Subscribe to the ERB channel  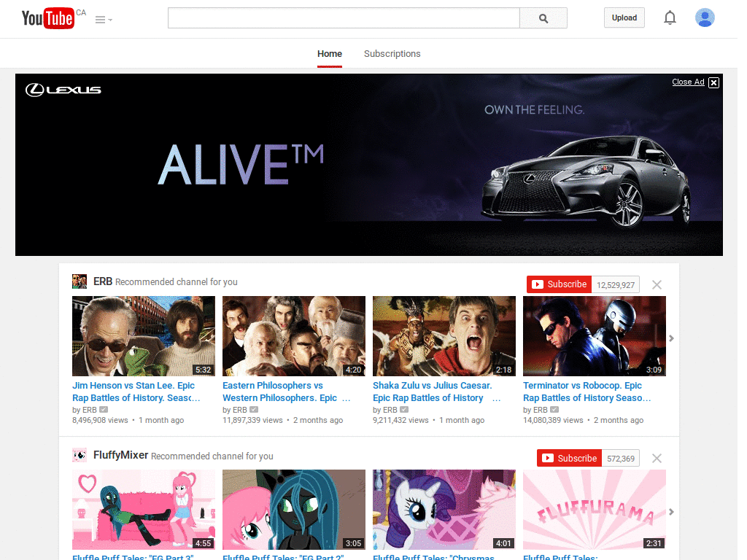(x=559, y=284)
